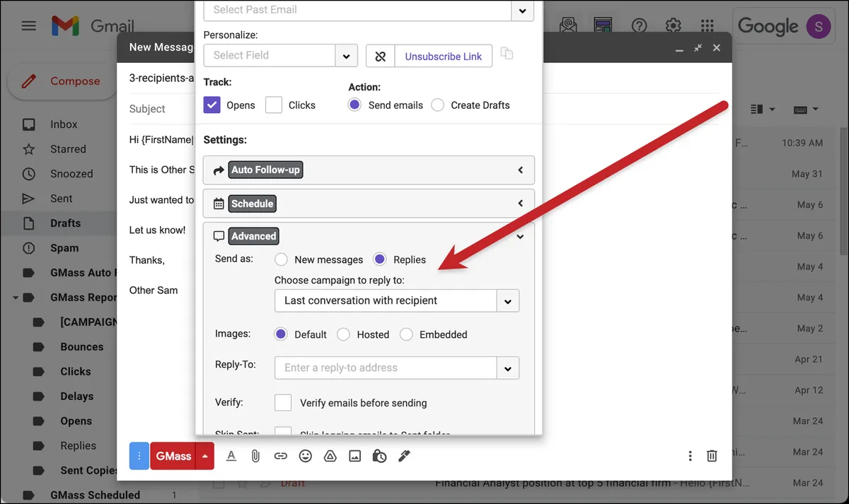Insert an emoji from the compose toolbar

click(x=305, y=456)
